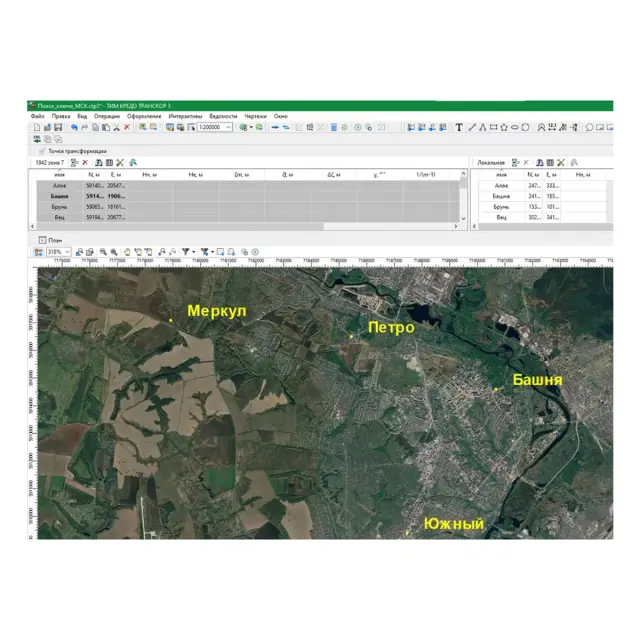This screenshot has width=640, height=640.
Task: Click the Cut scissors icon
Action: click(x=115, y=128)
